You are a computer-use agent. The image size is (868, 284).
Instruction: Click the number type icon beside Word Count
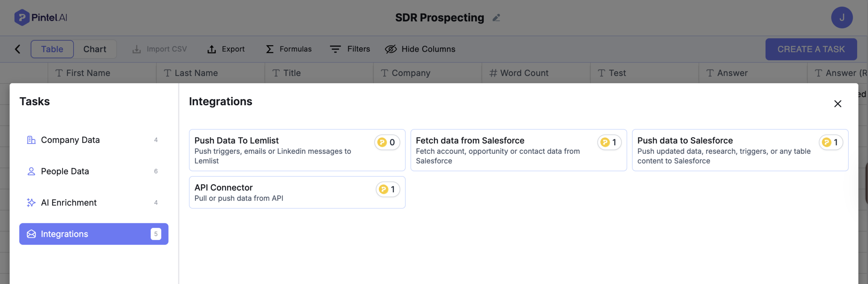(x=493, y=73)
